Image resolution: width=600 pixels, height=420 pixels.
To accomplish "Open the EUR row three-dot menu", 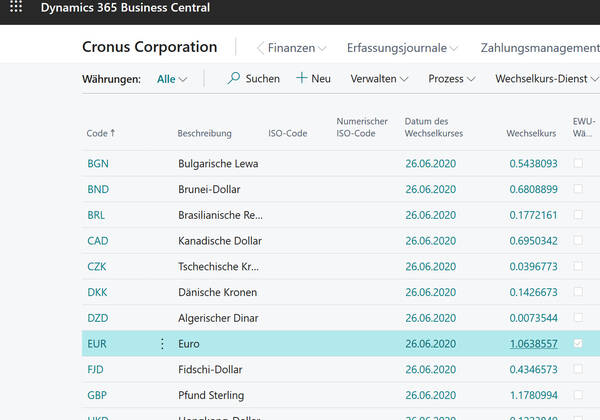I will point(162,344).
